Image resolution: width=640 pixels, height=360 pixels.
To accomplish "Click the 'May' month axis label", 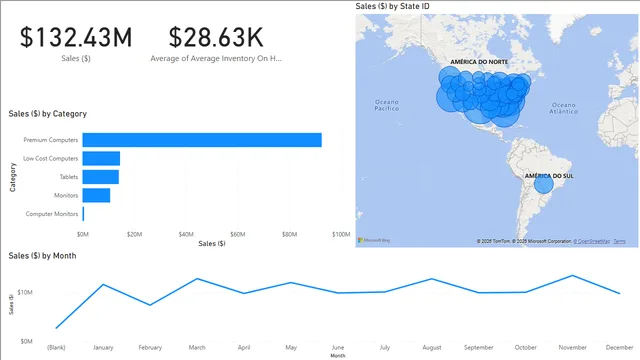I will point(291,347).
